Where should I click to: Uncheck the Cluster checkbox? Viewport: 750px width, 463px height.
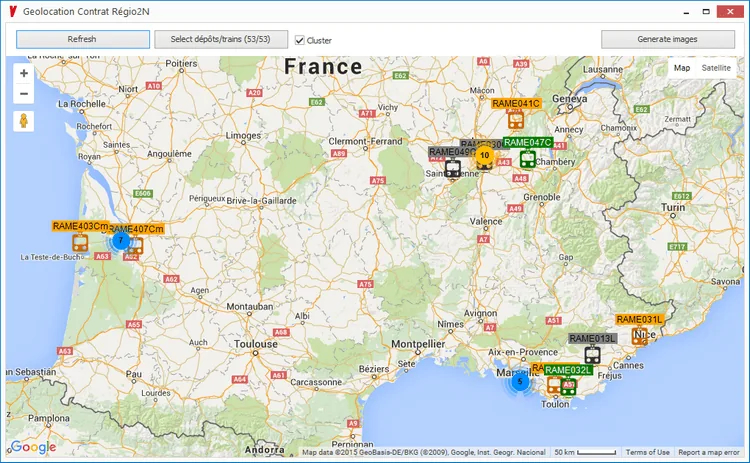(299, 40)
